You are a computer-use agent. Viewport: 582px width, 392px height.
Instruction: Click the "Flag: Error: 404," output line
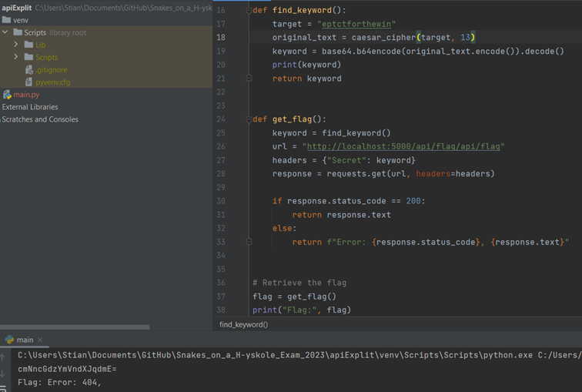point(59,382)
